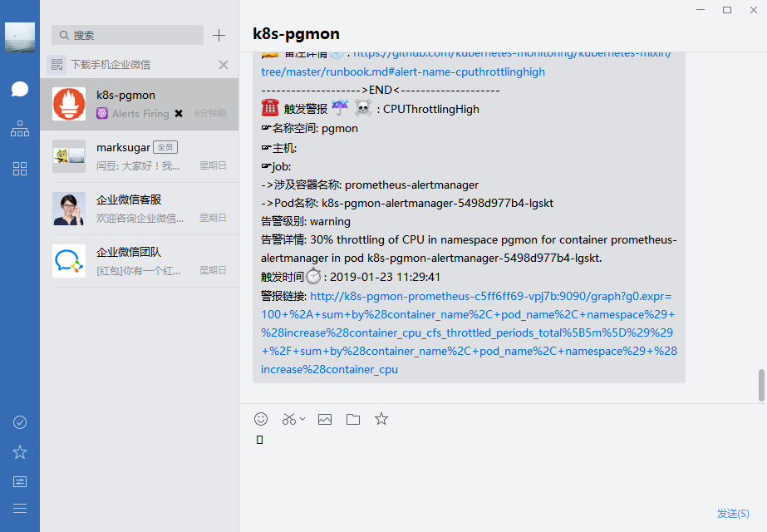Open the user profile avatar in the sidebar

(x=20, y=37)
